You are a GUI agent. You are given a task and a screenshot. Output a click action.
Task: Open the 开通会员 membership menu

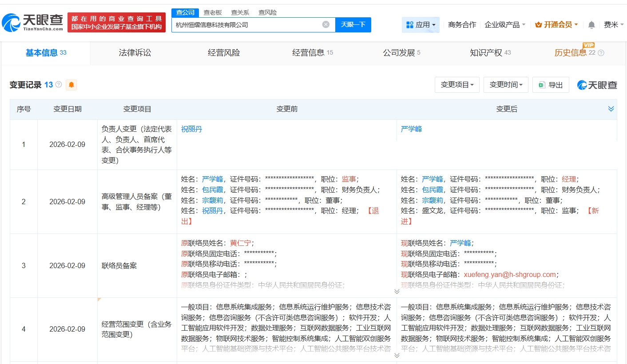click(556, 25)
